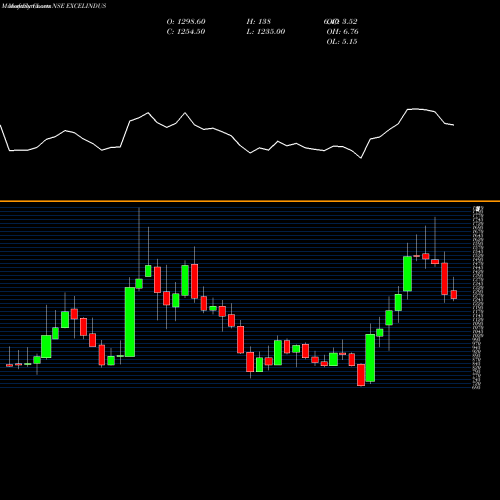The image size is (500, 500).
Task: Click the white indicator line's final point
Action: point(454,125)
